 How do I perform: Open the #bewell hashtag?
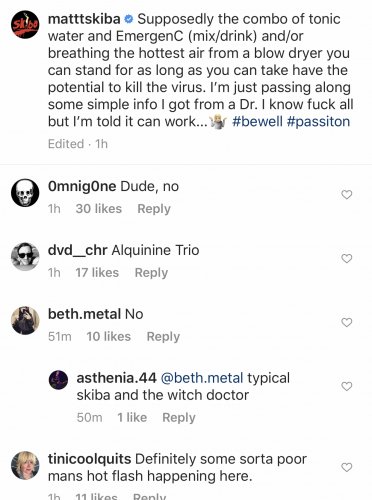[257, 121]
